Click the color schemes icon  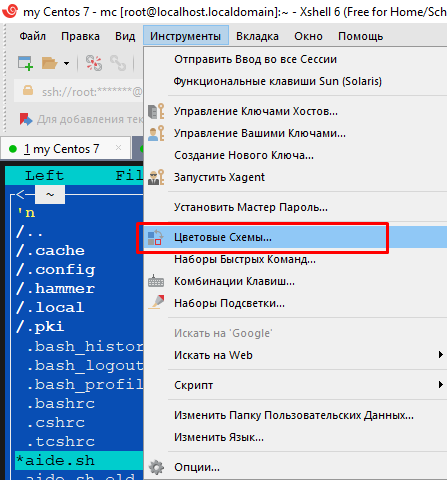[x=155, y=237]
